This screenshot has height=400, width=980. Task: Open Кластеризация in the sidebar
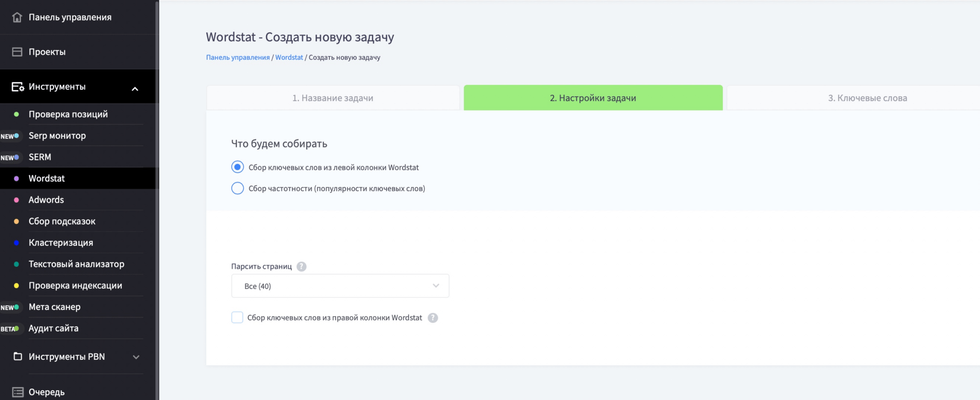click(61, 243)
